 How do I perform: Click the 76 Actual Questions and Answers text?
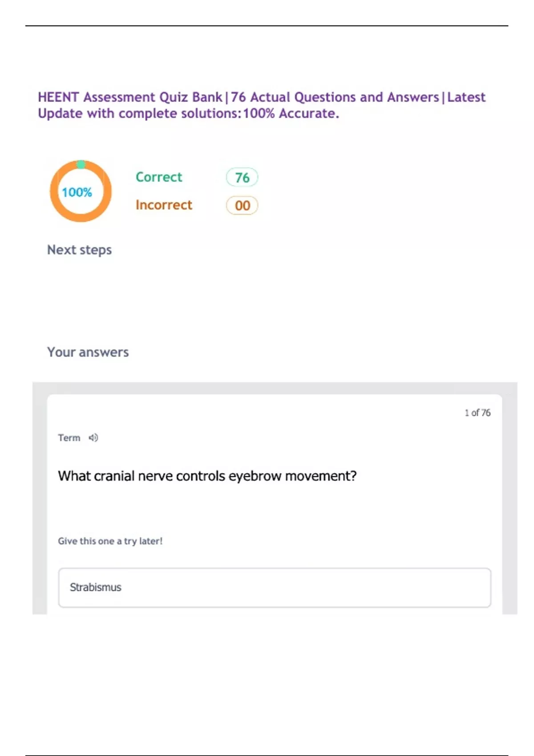click(335, 97)
